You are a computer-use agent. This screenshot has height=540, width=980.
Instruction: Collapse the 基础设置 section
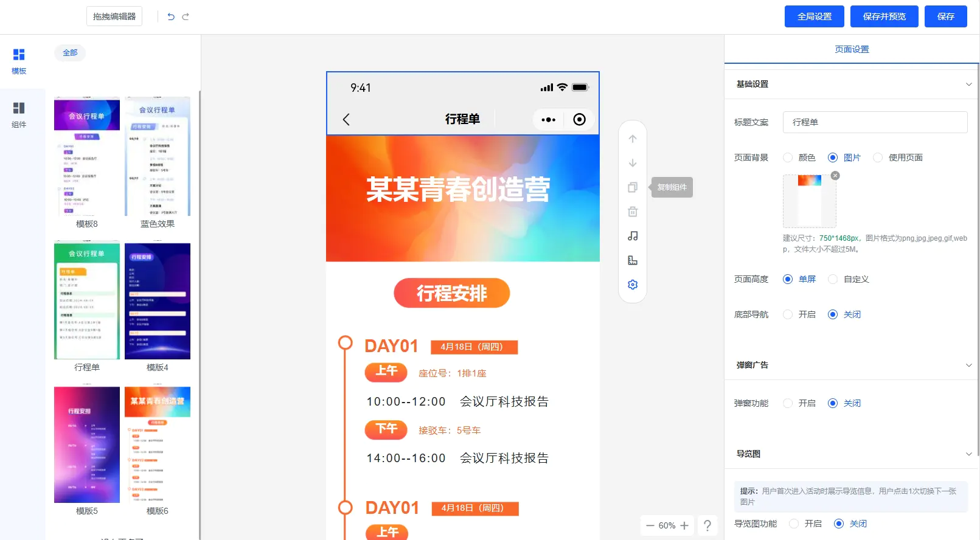tap(968, 85)
